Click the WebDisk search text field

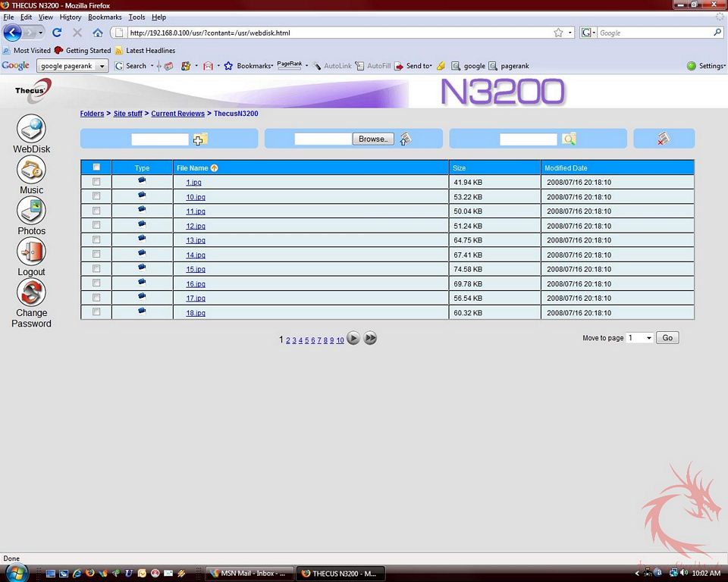pyautogui.click(x=529, y=139)
